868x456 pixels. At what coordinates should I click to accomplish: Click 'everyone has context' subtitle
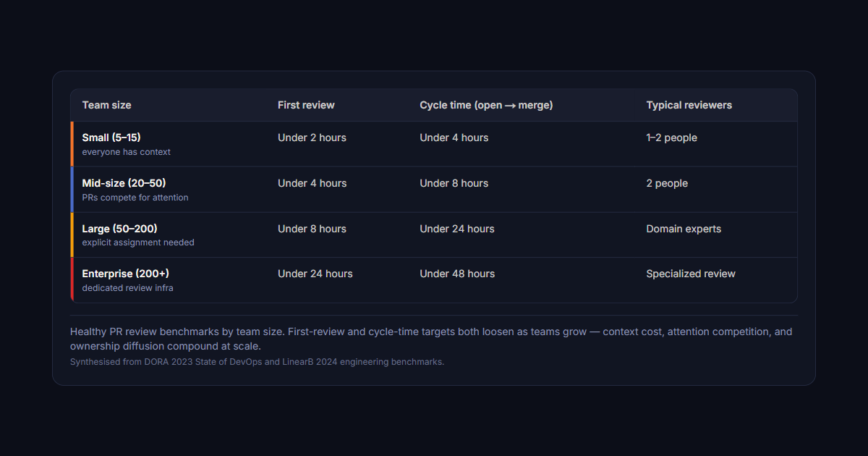coord(127,152)
